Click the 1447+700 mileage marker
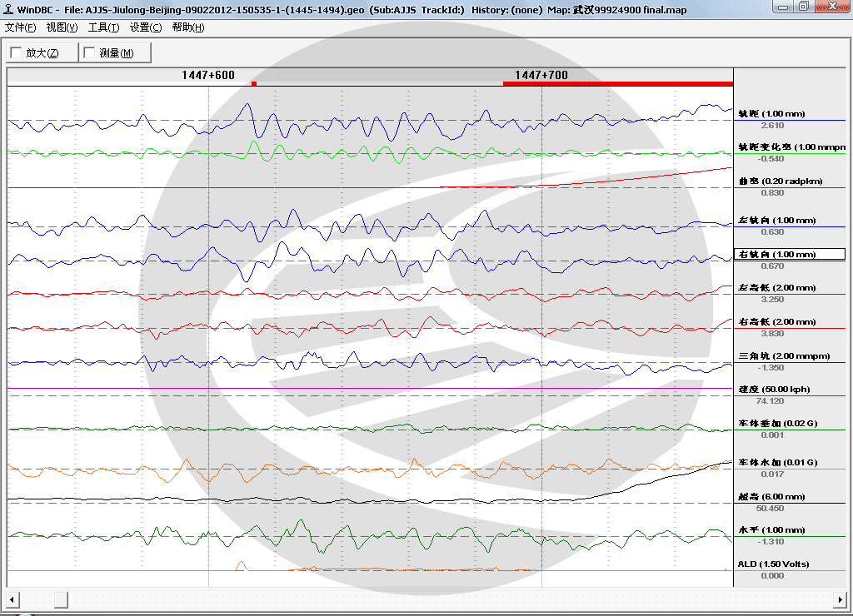This screenshot has height=616, width=853. click(541, 75)
